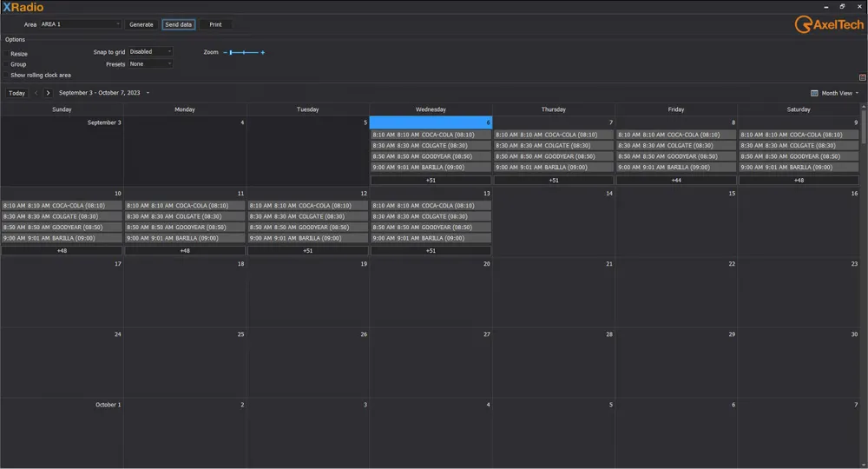Screen dimensions: 868x469
Task: Click the Month View calendar icon
Action: coord(814,93)
